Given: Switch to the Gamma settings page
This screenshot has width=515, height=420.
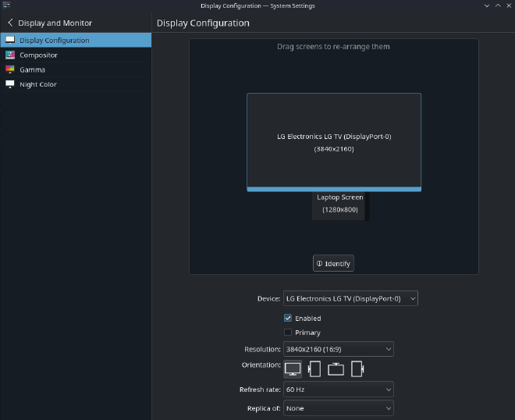Looking at the screenshot, I should pos(33,69).
